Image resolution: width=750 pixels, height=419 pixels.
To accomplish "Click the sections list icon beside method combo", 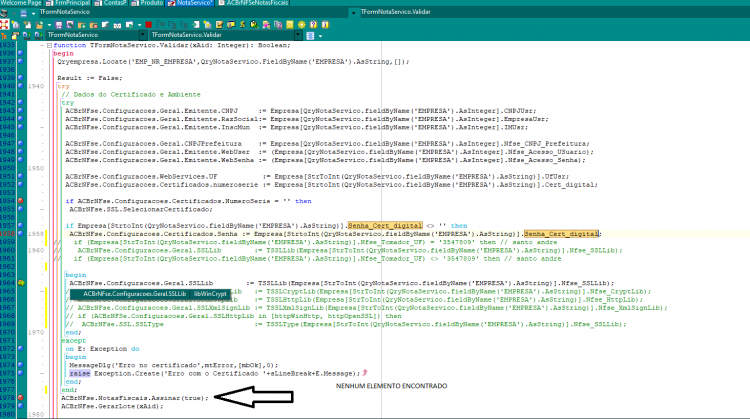I will click(x=310, y=35).
